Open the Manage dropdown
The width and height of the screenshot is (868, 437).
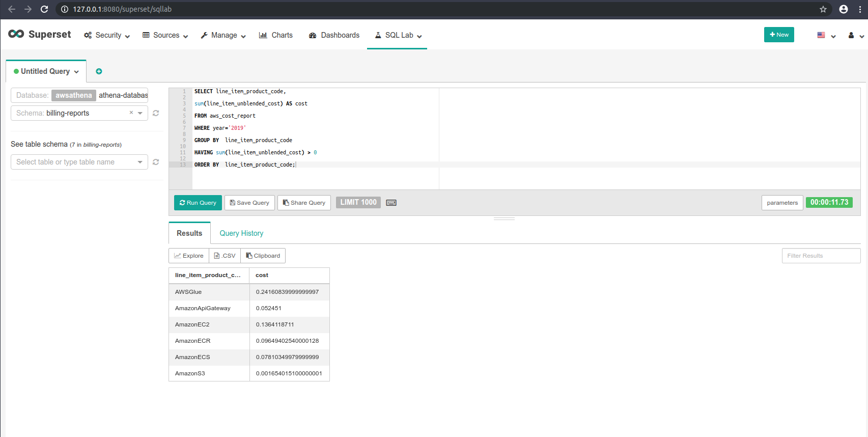(223, 35)
